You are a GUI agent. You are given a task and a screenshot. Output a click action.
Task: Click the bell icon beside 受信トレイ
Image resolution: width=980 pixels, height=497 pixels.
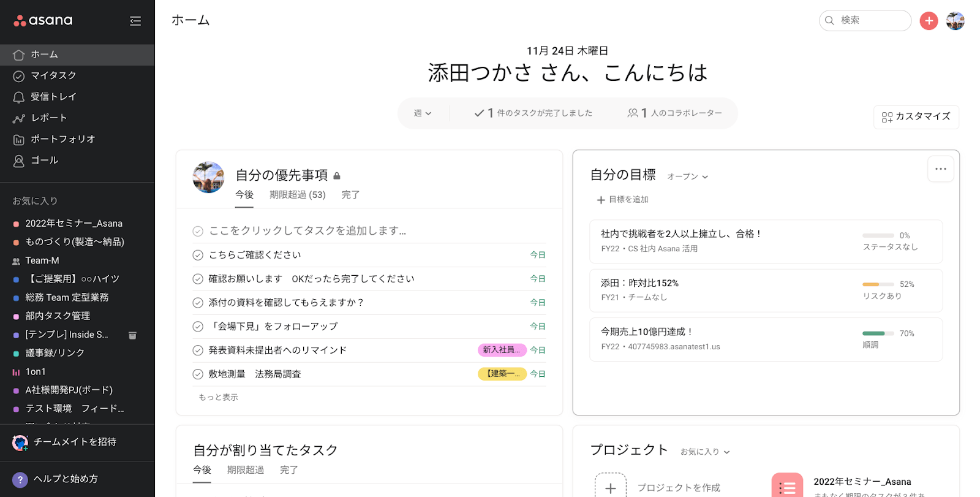pos(19,97)
